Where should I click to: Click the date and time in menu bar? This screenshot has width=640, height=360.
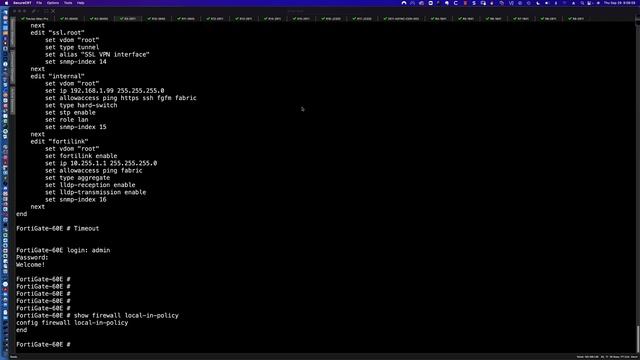620,3
